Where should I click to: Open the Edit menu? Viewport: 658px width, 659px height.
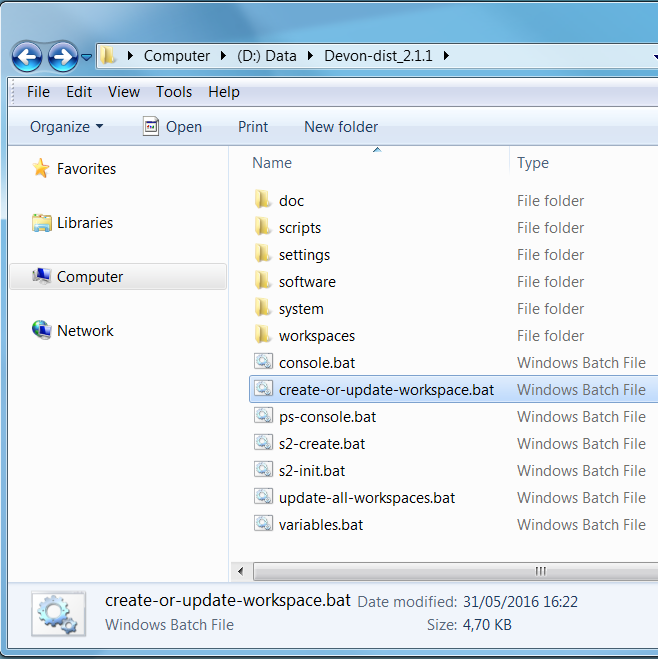[x=79, y=92]
